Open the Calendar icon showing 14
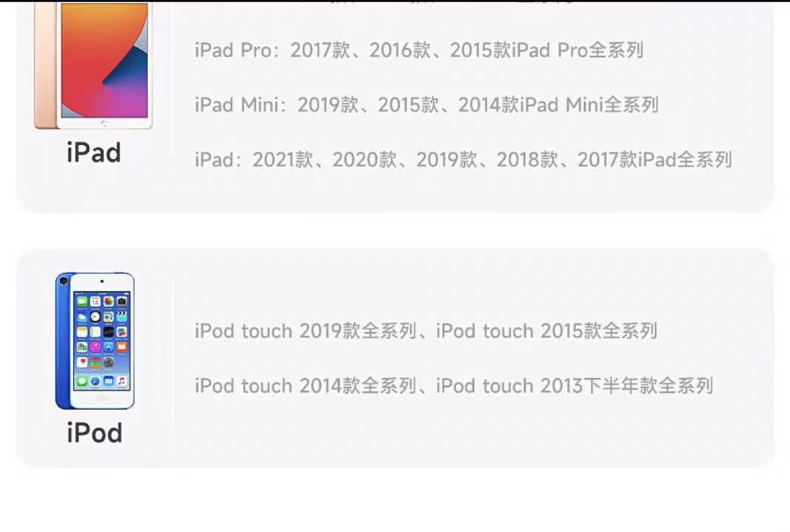 point(96,301)
